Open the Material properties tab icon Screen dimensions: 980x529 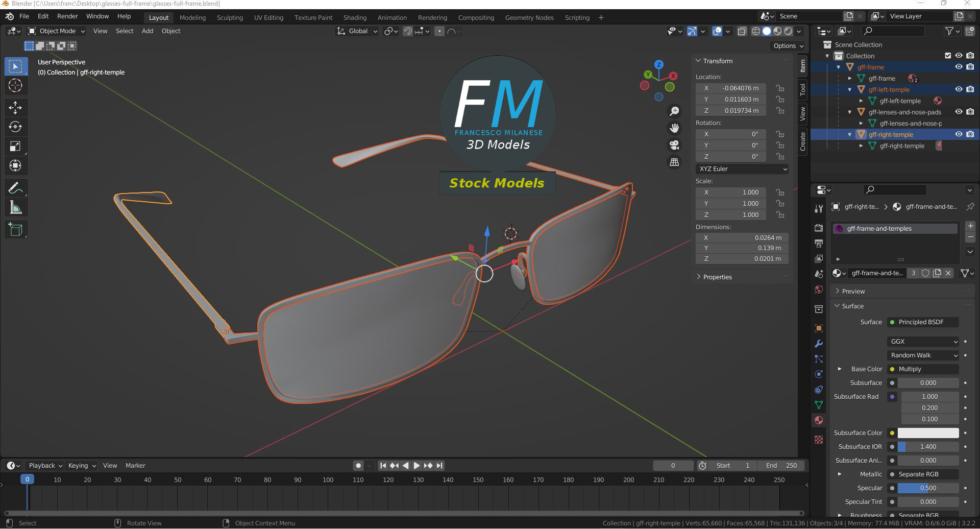[819, 420]
